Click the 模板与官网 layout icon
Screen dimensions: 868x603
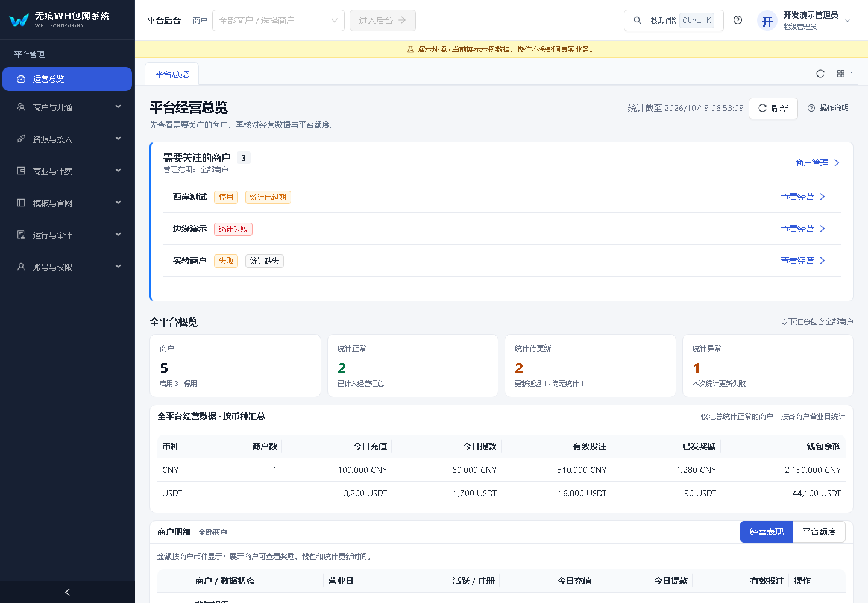click(x=21, y=203)
